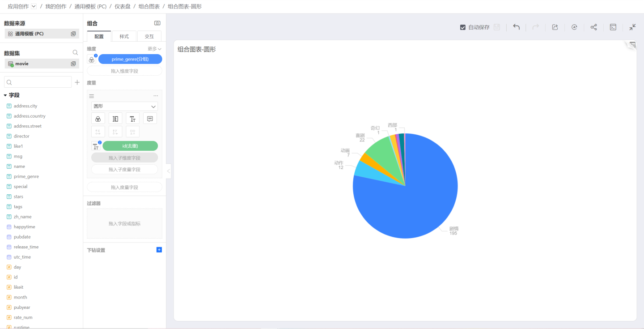Image resolution: width=644 pixels, height=329 pixels.
Task: Click the undo arrow in the toolbar
Action: pos(516,27)
